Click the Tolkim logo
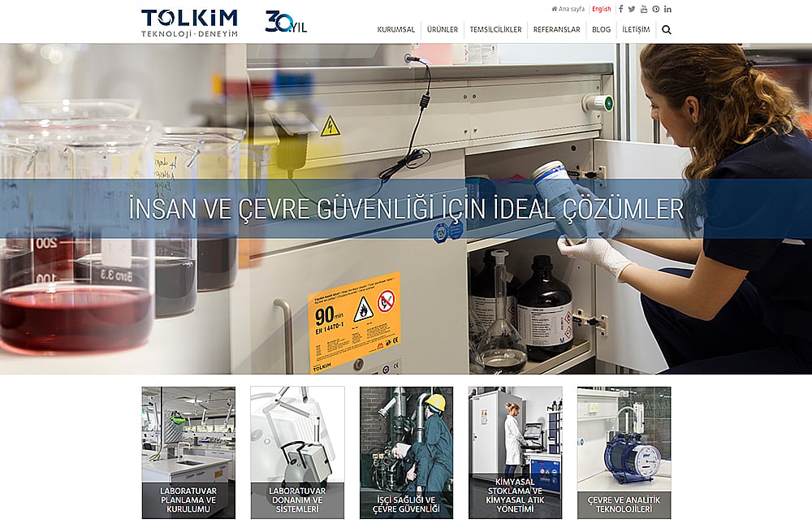Image resolution: width=812 pixels, height=528 pixels. pyautogui.click(x=189, y=24)
